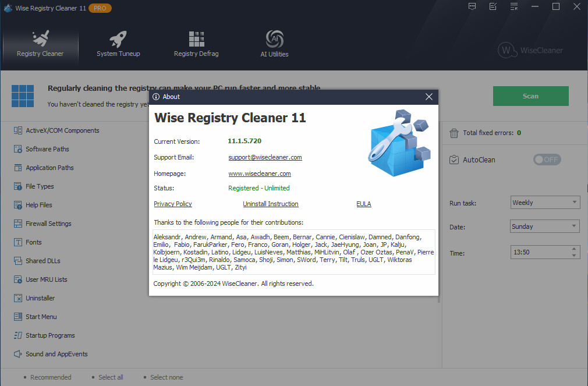Click the User MRU Lists icon
Screen dimensions: 588x386
pos(18,279)
